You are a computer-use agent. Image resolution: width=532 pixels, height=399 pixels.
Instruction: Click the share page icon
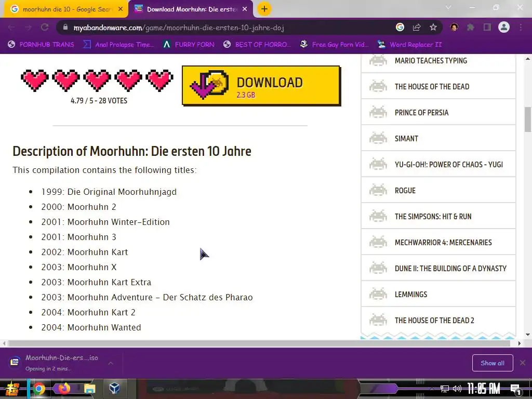pyautogui.click(x=417, y=27)
